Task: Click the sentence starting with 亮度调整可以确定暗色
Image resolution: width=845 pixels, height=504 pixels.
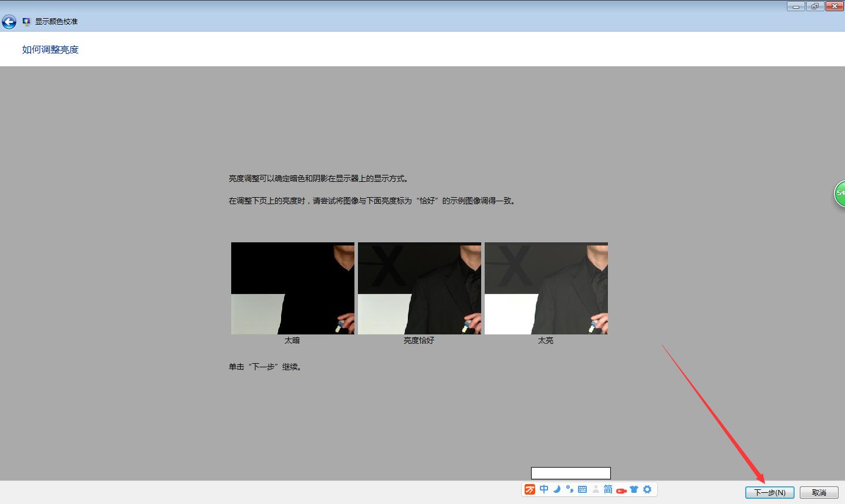Action: (319, 178)
